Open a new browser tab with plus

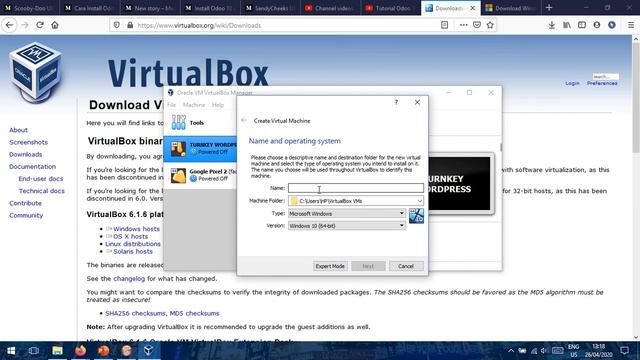pos(549,8)
